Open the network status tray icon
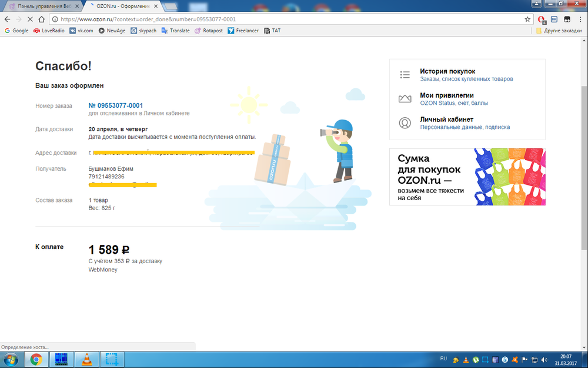This screenshot has height=368, width=588. click(534, 360)
